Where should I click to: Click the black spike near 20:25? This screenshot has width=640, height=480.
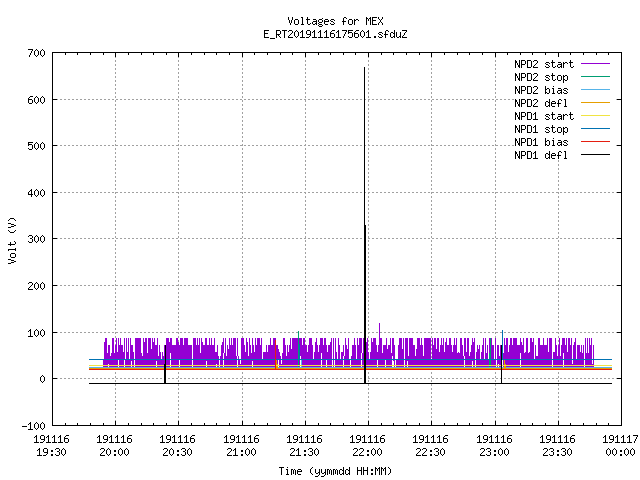coord(165,364)
